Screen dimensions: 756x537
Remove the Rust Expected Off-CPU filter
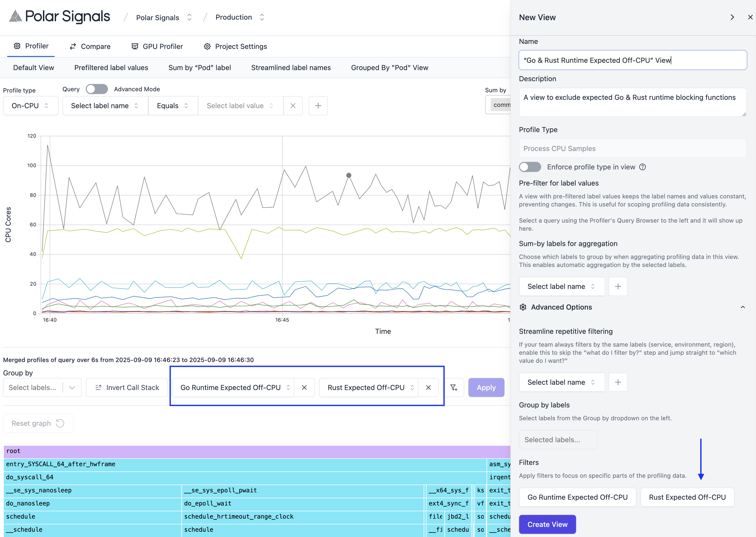pos(428,387)
